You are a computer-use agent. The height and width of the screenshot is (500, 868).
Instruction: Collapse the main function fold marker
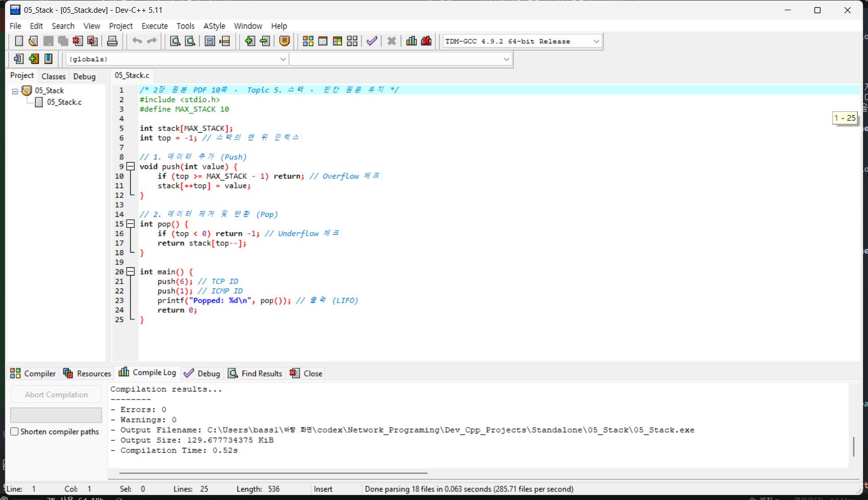pos(131,272)
